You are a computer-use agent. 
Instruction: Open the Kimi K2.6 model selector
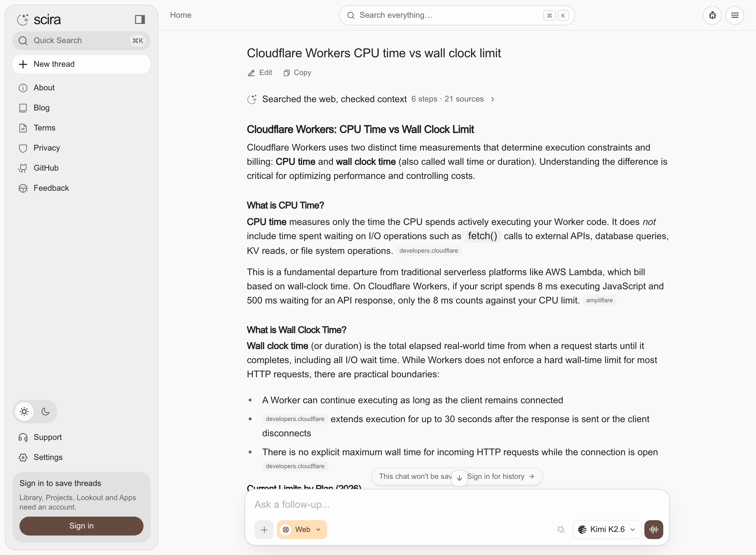[607, 530]
